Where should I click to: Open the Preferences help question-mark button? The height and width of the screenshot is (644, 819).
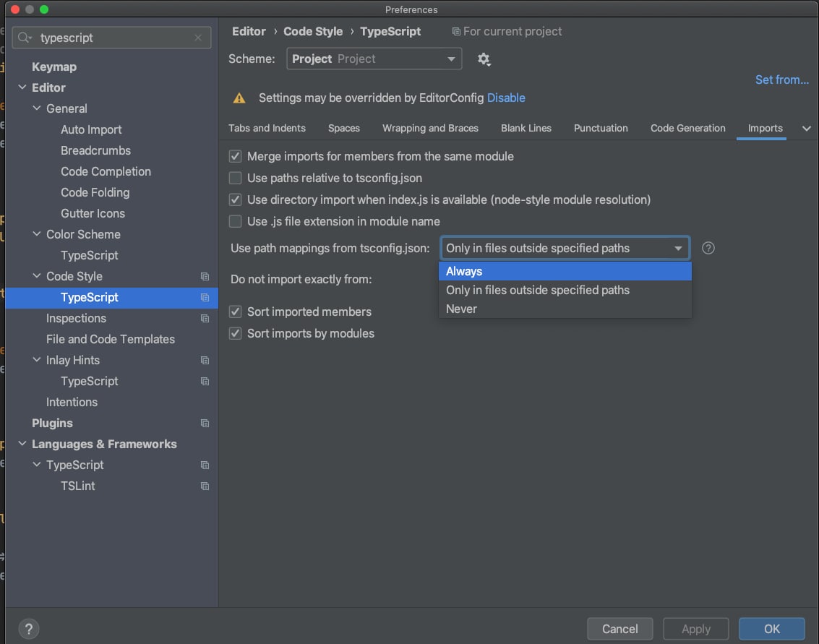click(x=29, y=629)
